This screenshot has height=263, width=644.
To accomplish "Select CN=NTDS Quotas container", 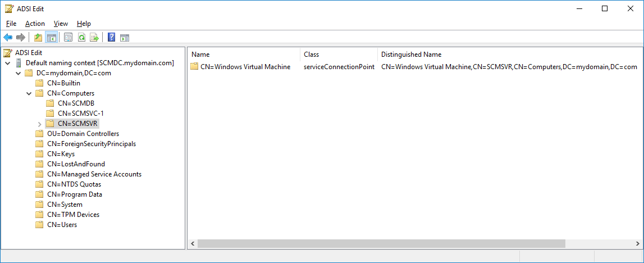I will point(74,184).
